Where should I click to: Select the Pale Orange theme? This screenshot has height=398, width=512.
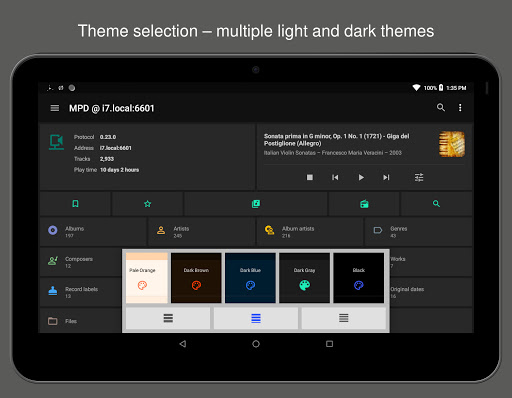click(x=147, y=278)
